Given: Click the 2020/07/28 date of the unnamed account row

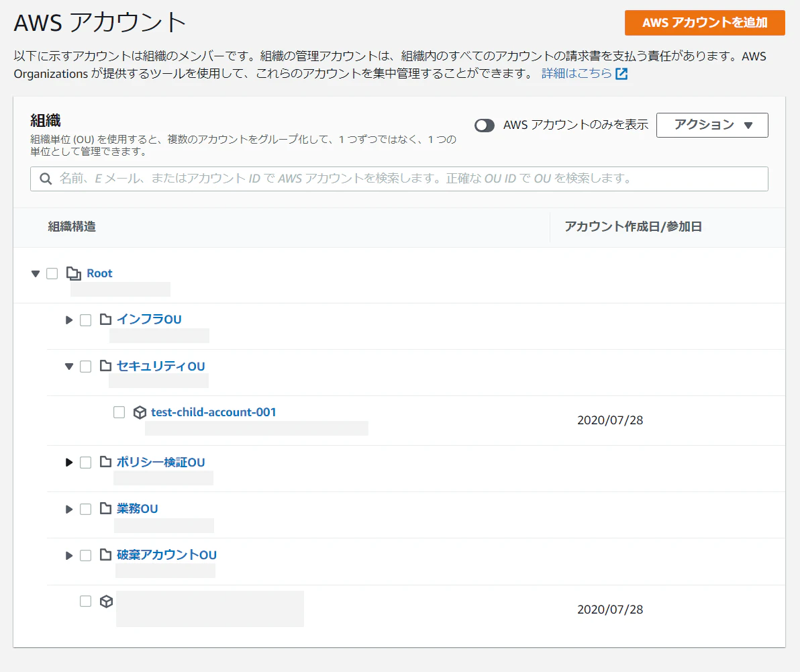Looking at the screenshot, I should 609,610.
